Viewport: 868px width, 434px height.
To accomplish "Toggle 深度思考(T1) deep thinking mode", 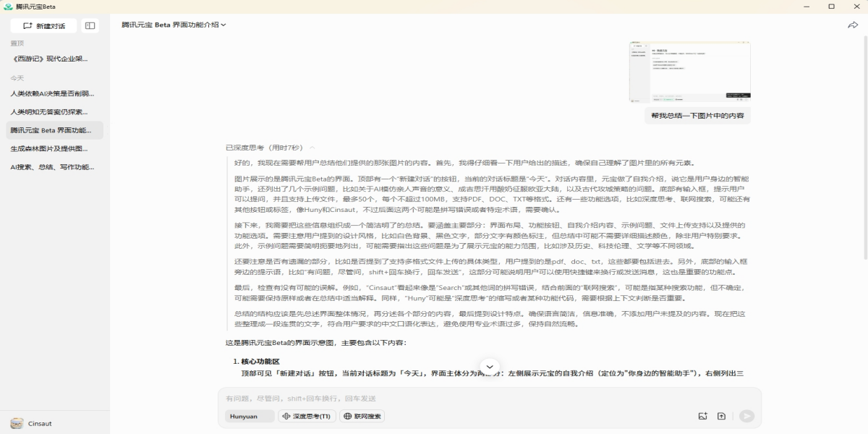I will pos(306,417).
